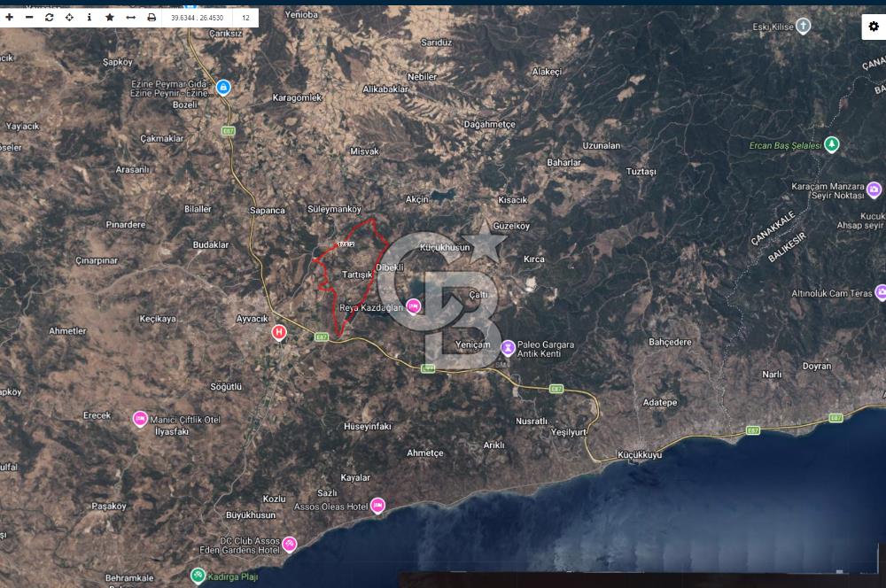Screen dimensions: 886x588
Task: Click the Söğütlü label
Action: tap(226, 387)
